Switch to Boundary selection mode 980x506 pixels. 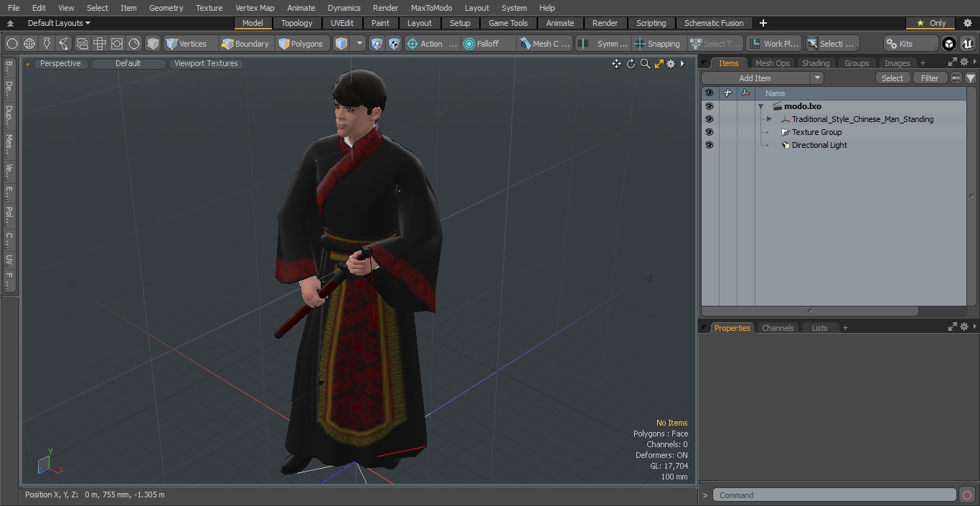coord(245,44)
